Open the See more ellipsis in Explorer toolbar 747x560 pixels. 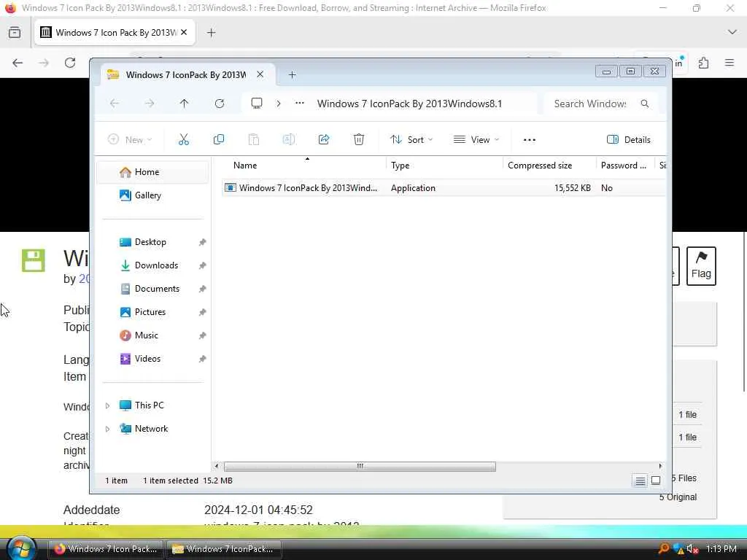pyautogui.click(x=530, y=139)
